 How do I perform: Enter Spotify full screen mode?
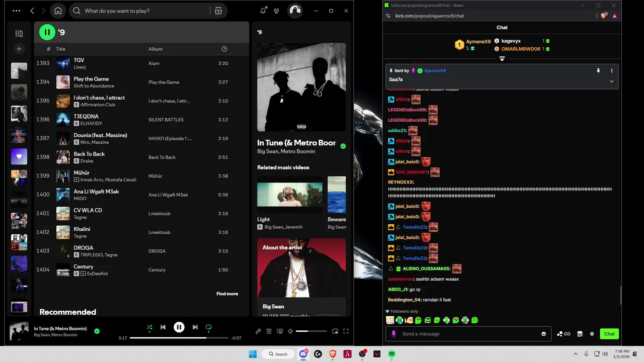tap(346, 331)
